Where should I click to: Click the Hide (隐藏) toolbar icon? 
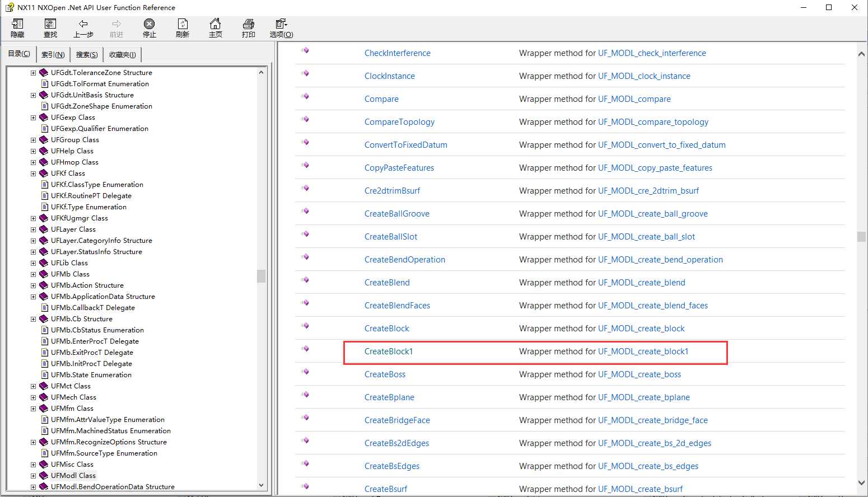pos(17,24)
